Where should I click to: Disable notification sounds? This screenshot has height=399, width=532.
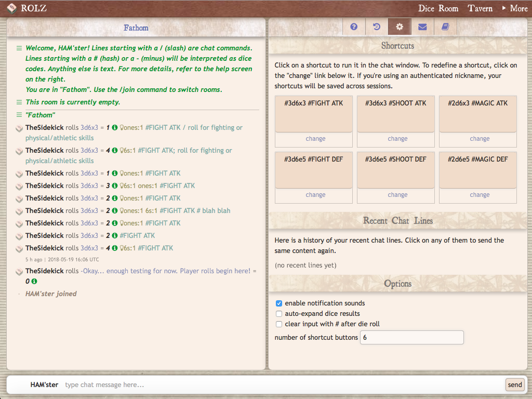point(278,303)
